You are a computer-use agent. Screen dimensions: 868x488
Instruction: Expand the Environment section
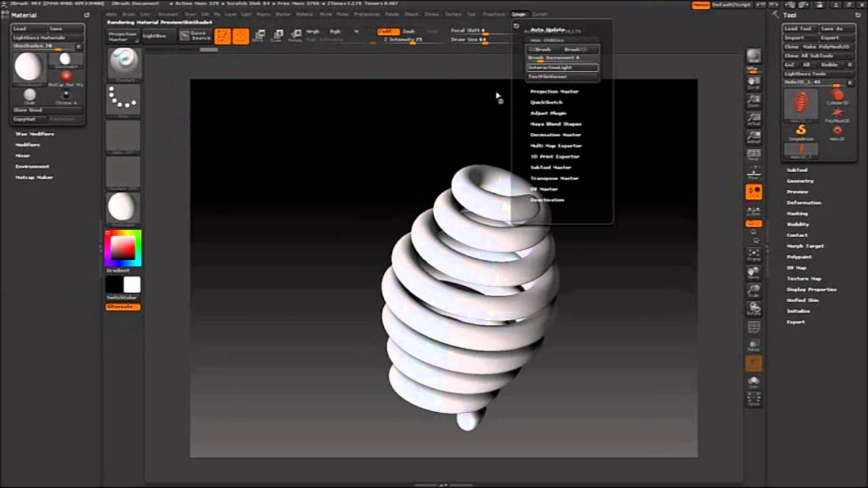coord(33,167)
